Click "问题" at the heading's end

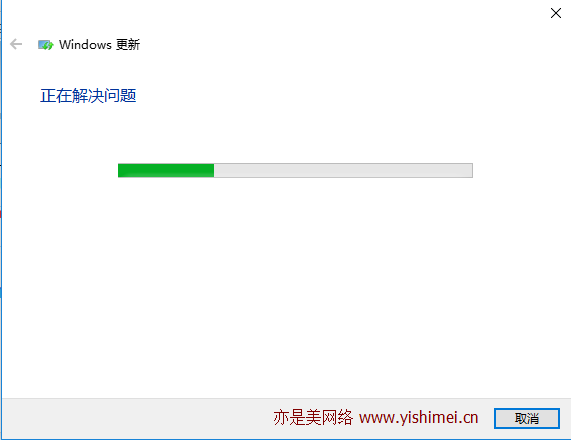[x=120, y=96]
